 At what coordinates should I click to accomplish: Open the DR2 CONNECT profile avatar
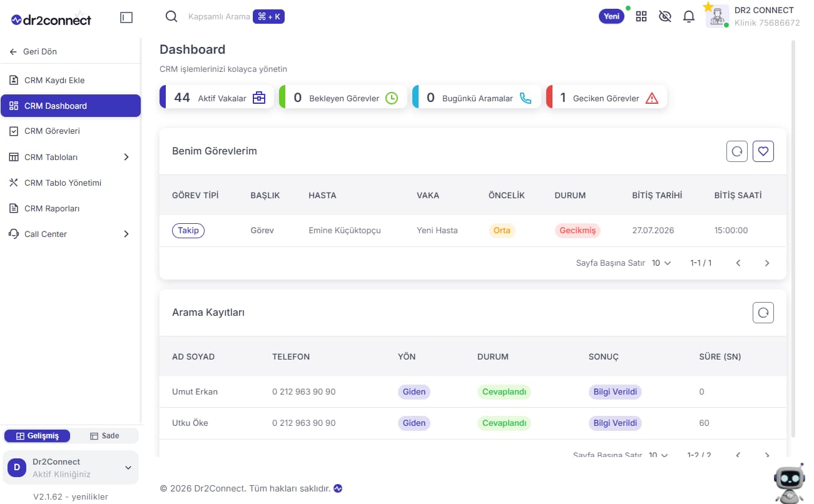click(717, 16)
